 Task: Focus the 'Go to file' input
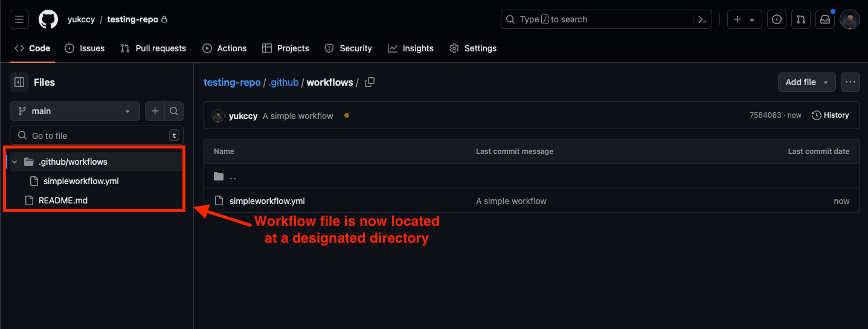97,136
